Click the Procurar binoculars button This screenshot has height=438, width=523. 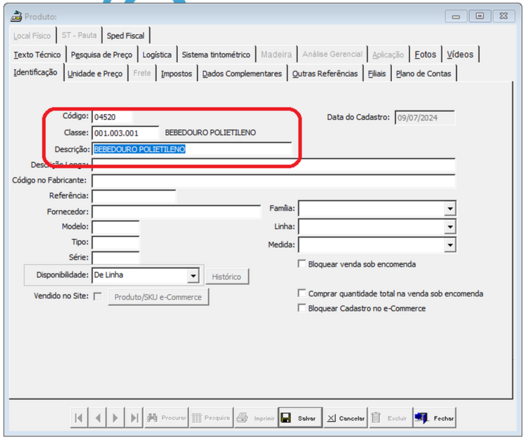coord(166,417)
